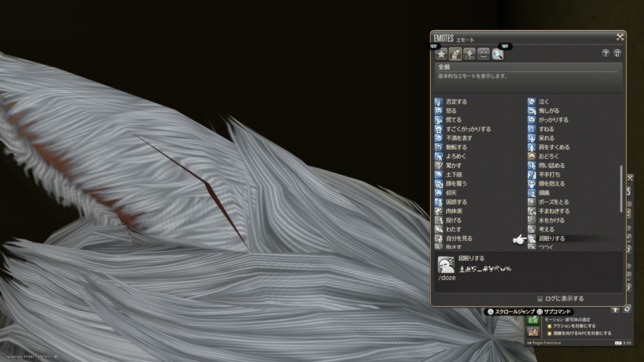Click the 動転する emote icon
The height and width of the screenshot is (362, 644).
[438, 147]
